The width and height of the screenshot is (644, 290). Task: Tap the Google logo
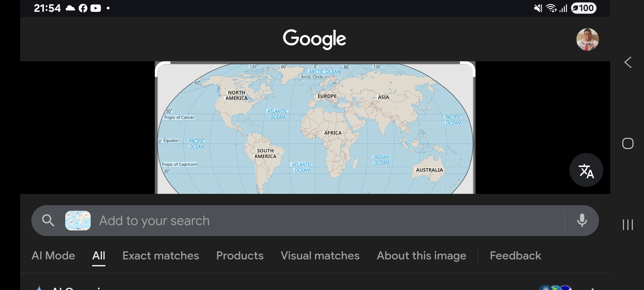(314, 39)
